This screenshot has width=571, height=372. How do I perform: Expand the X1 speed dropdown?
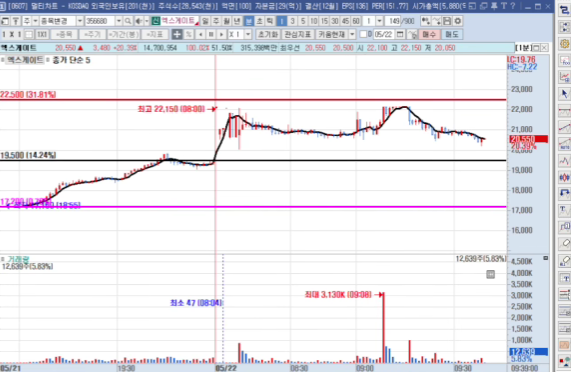tap(248, 35)
